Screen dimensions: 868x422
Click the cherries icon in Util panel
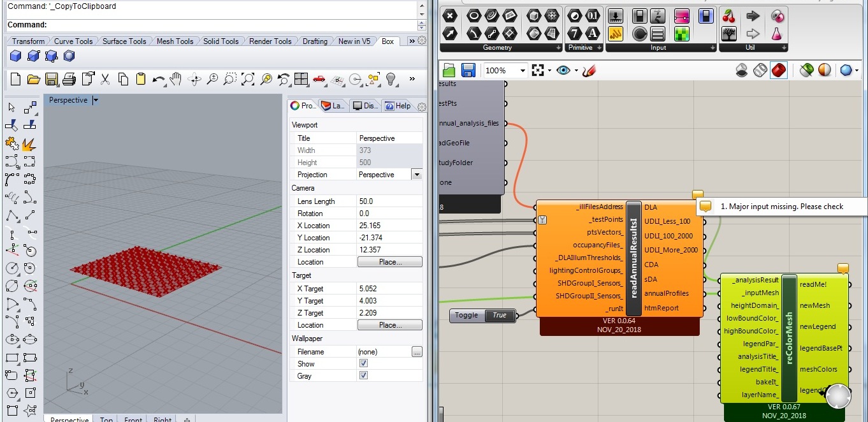[730, 16]
